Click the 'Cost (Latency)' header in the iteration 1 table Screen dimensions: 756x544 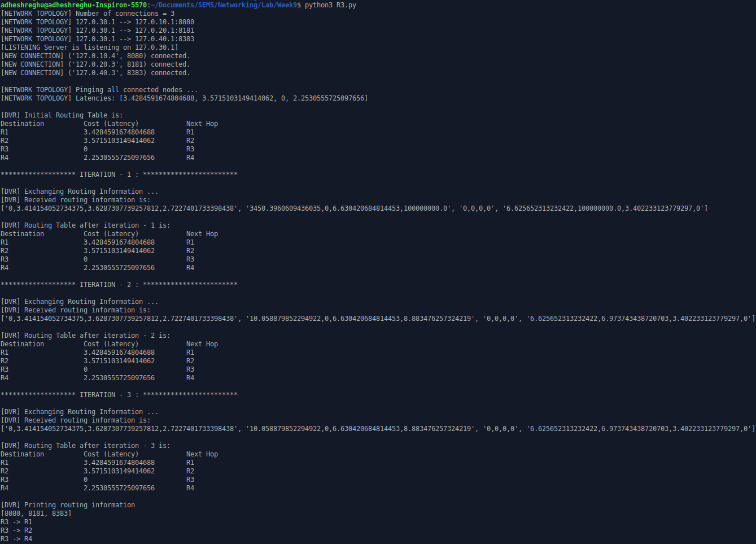111,234
